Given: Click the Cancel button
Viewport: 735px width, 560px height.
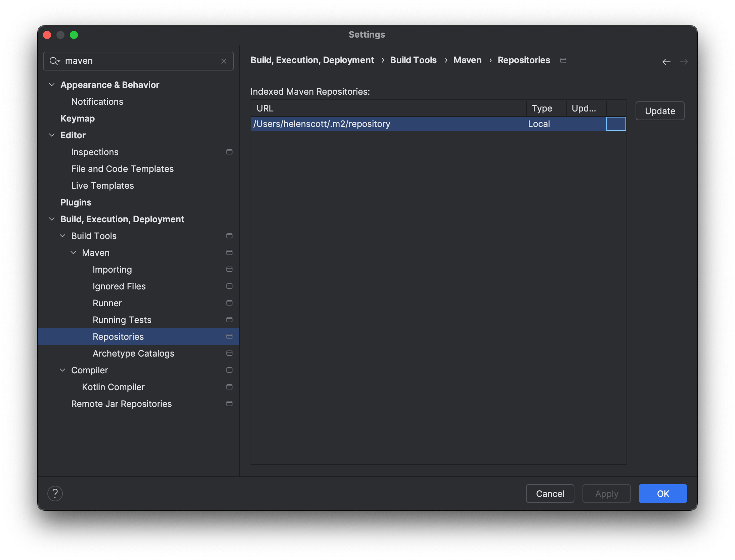Looking at the screenshot, I should pyautogui.click(x=550, y=494).
